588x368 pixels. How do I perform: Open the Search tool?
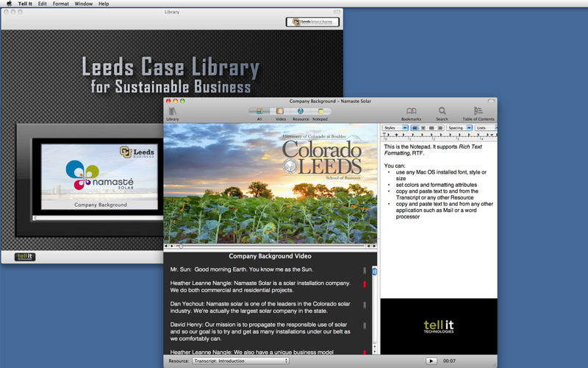442,114
